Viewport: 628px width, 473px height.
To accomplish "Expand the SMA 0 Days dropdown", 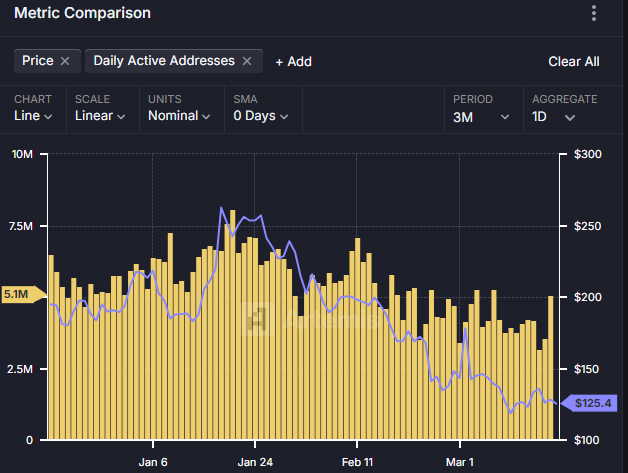I will point(261,115).
